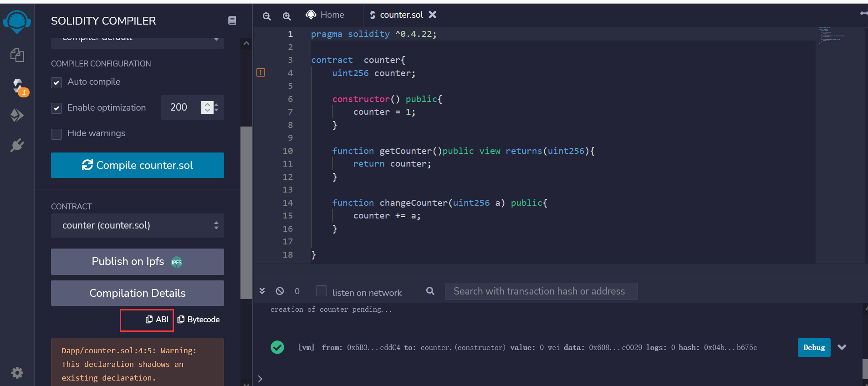
Task: Open Compilation Details
Action: 138,293
